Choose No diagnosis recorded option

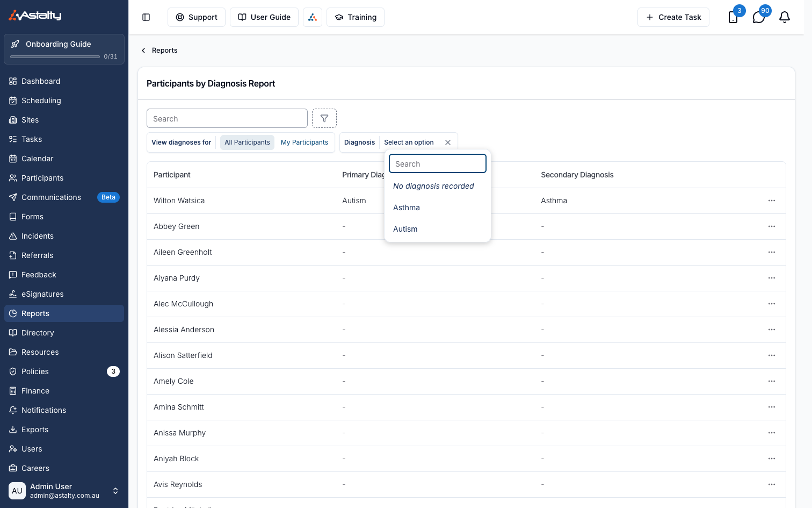pos(437,186)
